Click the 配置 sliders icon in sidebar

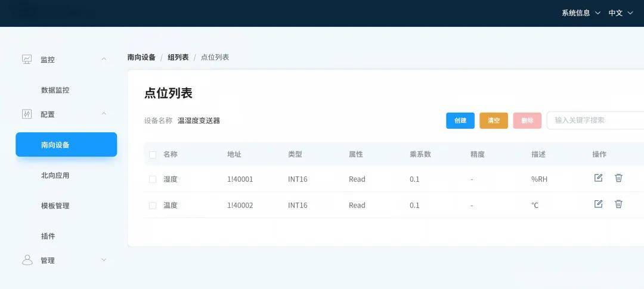click(x=27, y=114)
